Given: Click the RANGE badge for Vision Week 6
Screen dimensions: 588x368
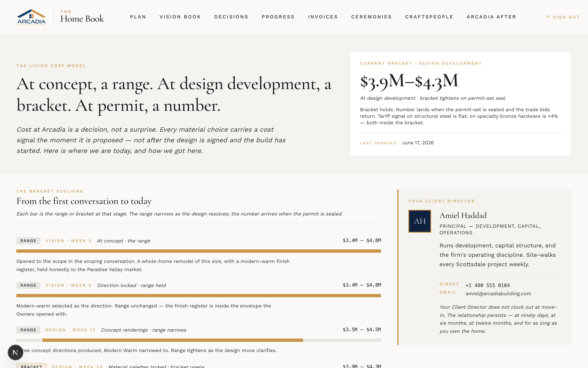Looking at the screenshot, I should 28,285.
